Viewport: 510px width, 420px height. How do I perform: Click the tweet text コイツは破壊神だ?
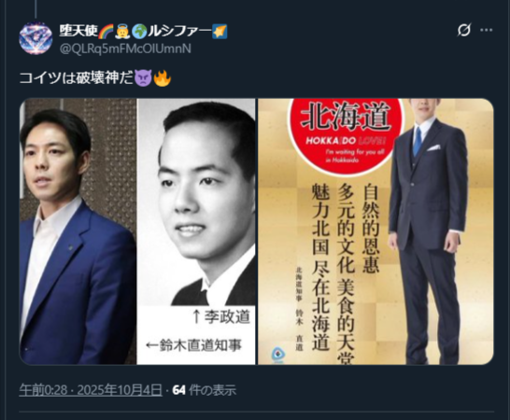tap(77, 78)
